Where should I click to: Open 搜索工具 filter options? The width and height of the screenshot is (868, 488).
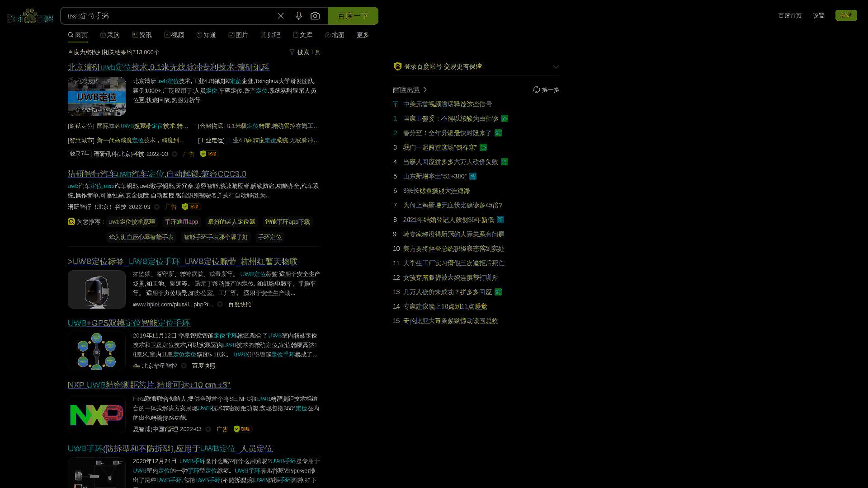(x=305, y=52)
